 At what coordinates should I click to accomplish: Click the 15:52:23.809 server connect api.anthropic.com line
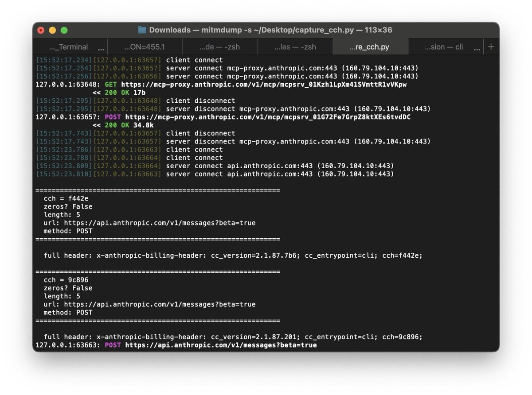point(215,166)
